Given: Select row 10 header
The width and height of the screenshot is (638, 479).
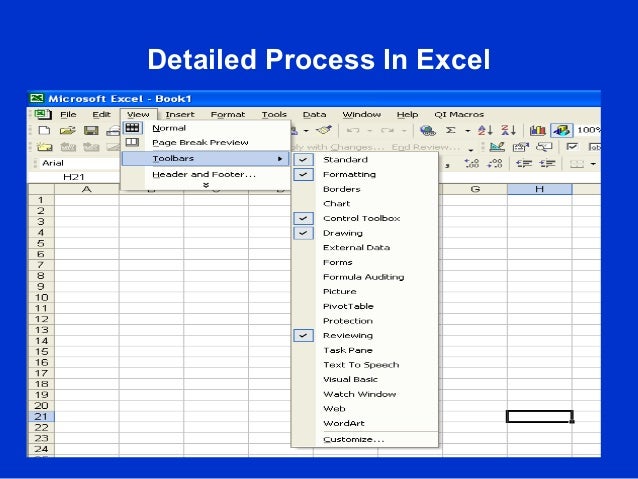Looking at the screenshot, I should [x=41, y=297].
